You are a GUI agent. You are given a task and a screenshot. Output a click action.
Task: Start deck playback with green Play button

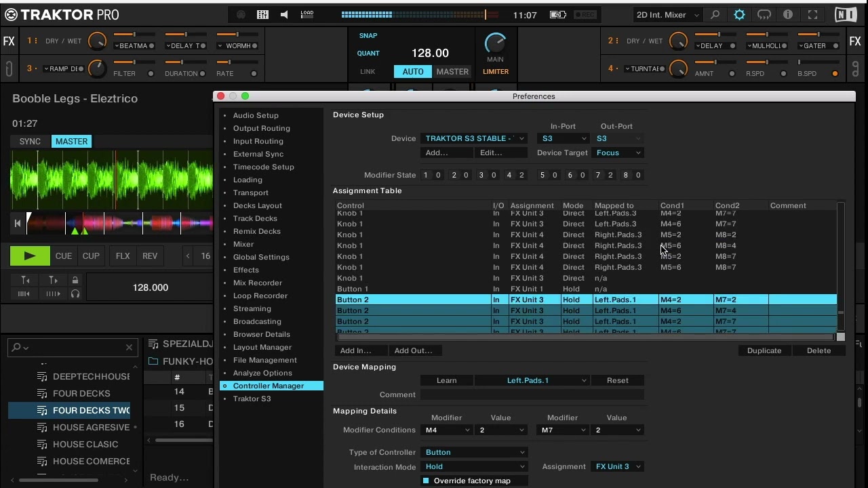coord(30,256)
